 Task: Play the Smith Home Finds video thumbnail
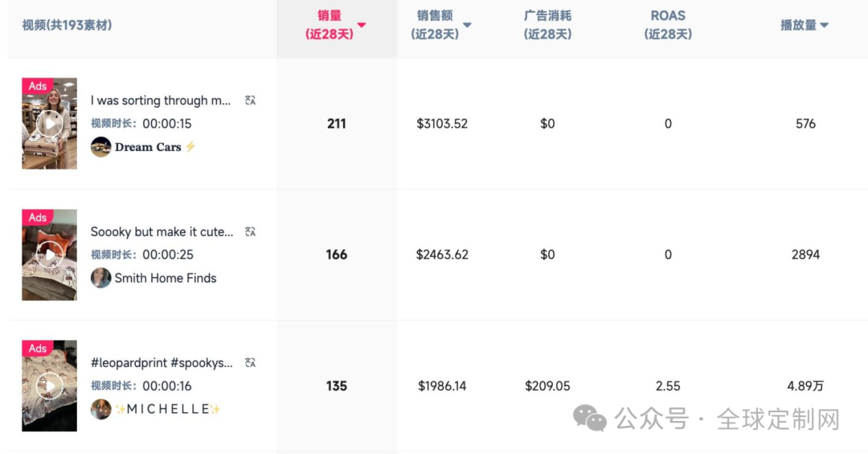point(49,255)
